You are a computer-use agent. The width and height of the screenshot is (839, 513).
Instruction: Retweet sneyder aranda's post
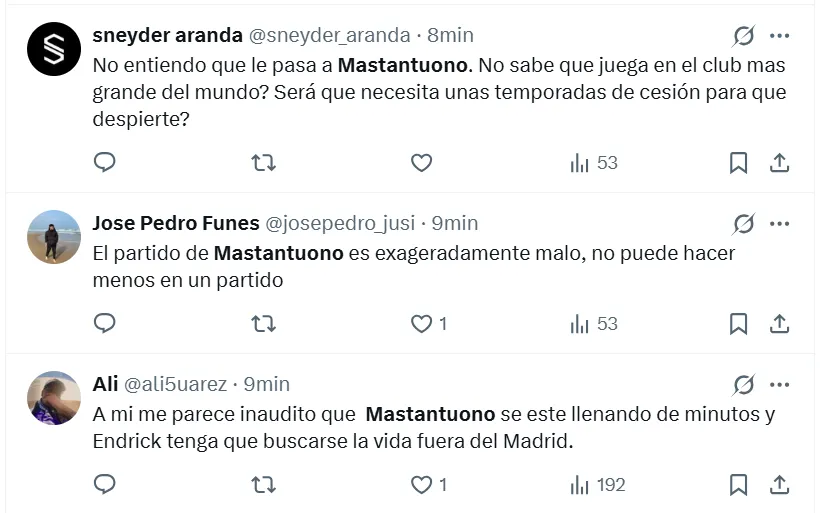(264, 162)
